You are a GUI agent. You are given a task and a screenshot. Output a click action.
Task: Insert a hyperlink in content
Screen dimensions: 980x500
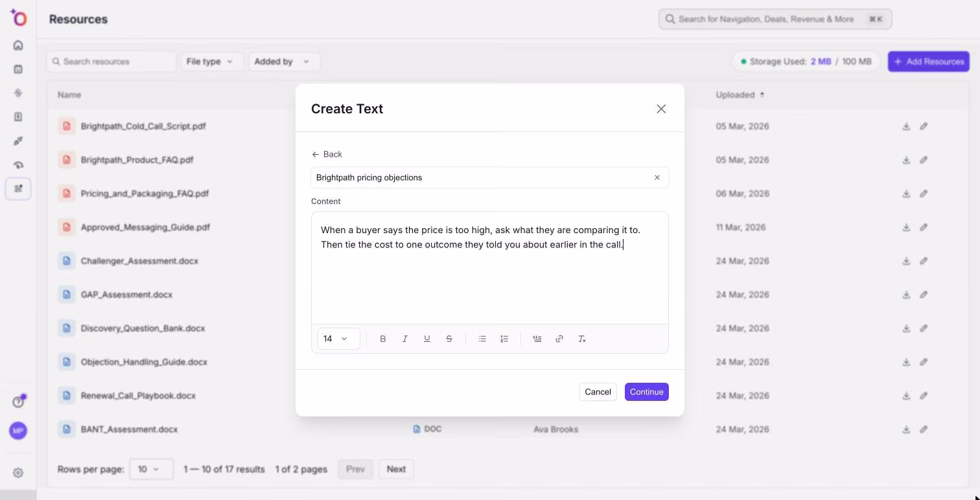click(559, 339)
